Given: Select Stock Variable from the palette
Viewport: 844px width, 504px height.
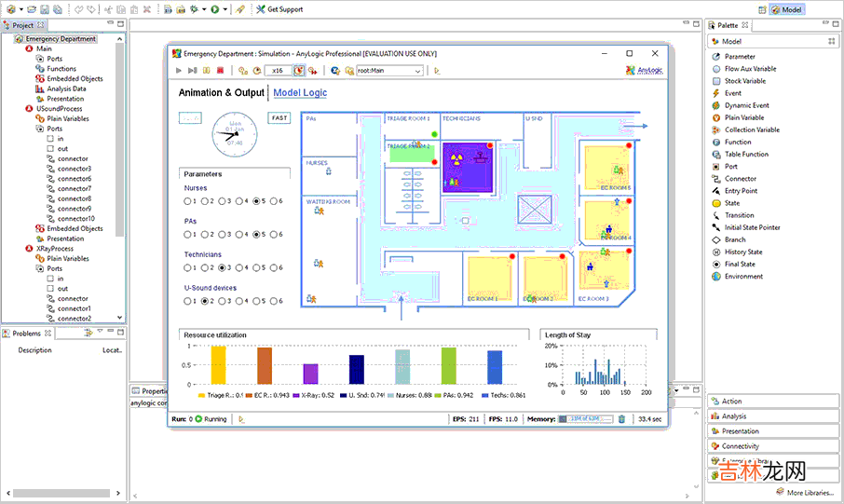Looking at the screenshot, I should point(745,81).
